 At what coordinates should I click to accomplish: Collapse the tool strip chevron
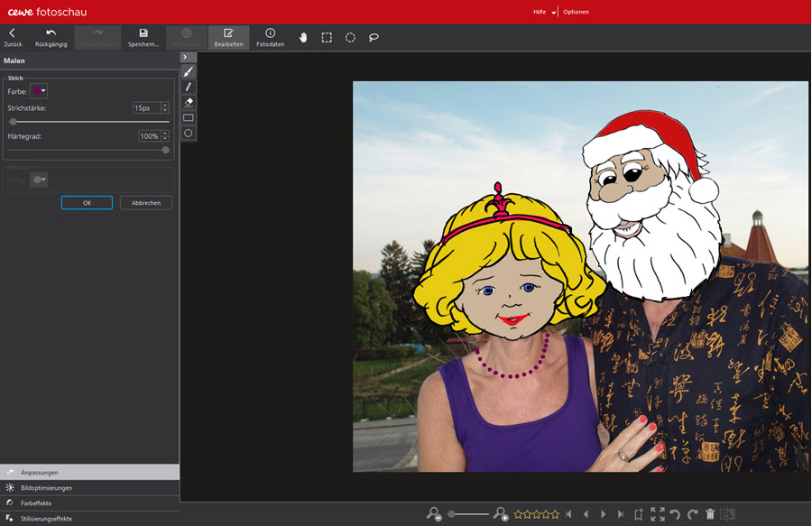[x=184, y=57]
